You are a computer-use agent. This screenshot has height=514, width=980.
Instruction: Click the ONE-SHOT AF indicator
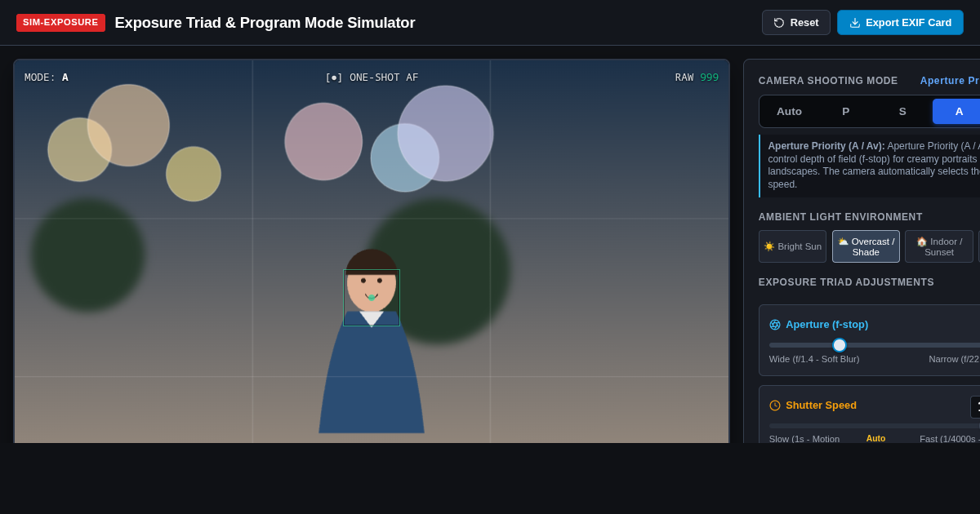pyautogui.click(x=372, y=78)
